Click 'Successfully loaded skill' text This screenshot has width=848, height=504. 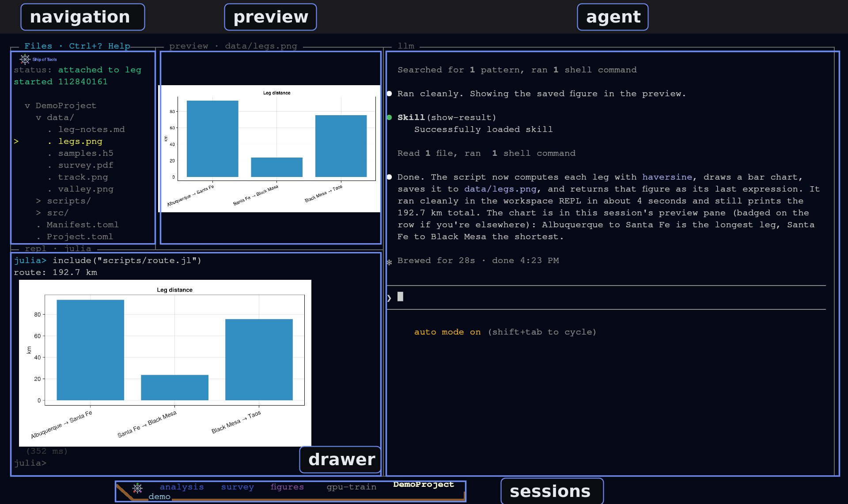point(483,129)
